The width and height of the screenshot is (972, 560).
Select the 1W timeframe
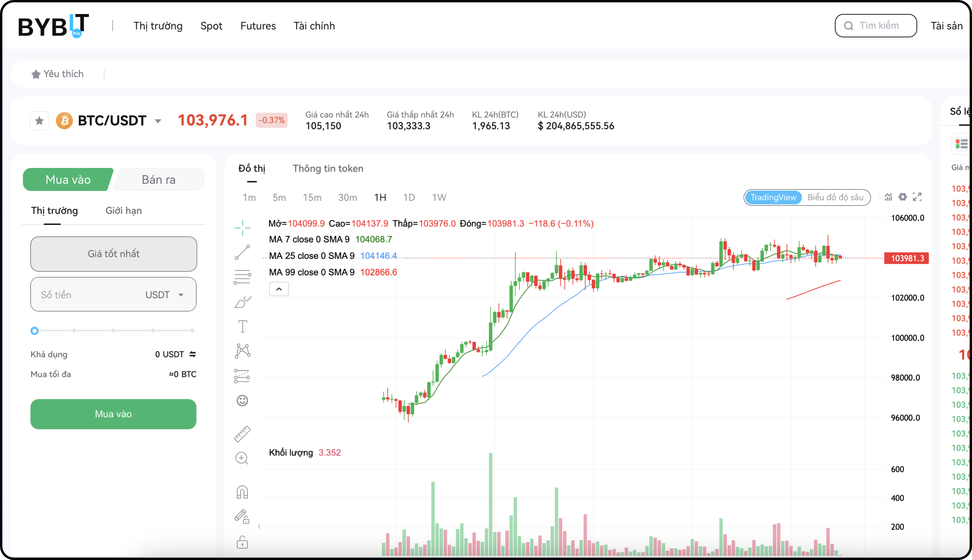point(439,198)
